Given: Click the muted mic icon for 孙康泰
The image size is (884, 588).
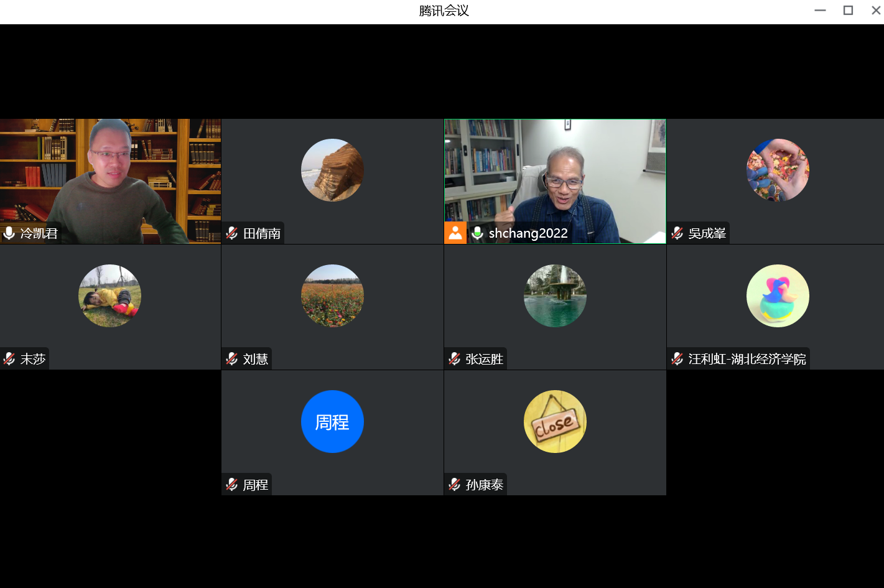Looking at the screenshot, I should (455, 485).
